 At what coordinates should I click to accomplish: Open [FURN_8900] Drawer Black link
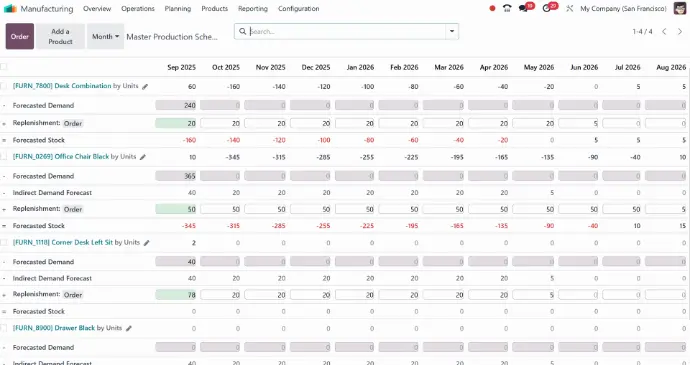click(x=54, y=328)
